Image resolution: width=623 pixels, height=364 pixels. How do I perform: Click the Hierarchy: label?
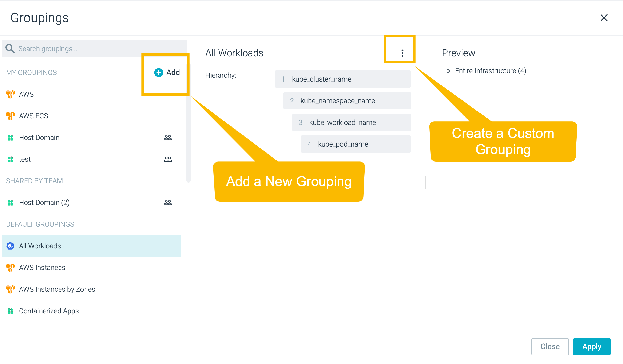tap(221, 75)
